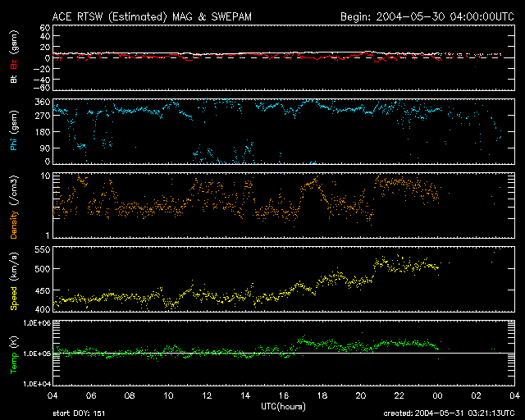Click the '22' hour label on time axis
Screen dimensions: 525x420
pyautogui.click(x=399, y=395)
